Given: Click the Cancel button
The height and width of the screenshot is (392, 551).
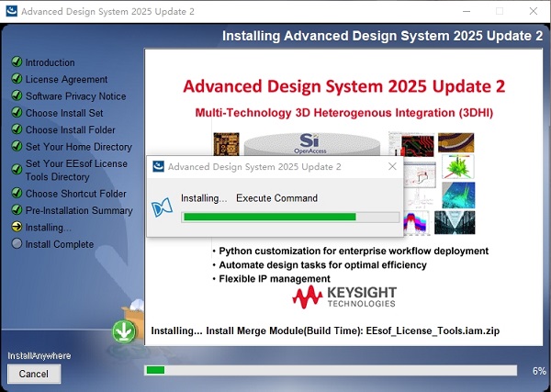Looking at the screenshot, I should click(34, 374).
